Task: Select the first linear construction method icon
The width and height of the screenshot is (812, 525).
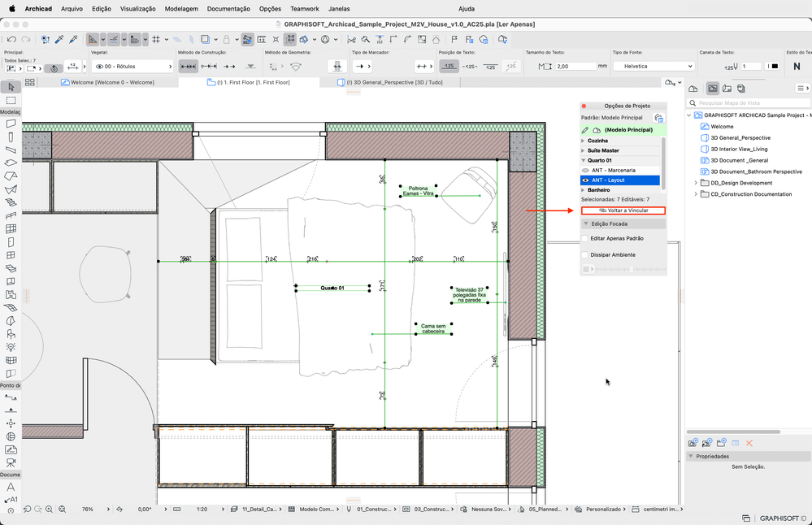Action: [188, 67]
